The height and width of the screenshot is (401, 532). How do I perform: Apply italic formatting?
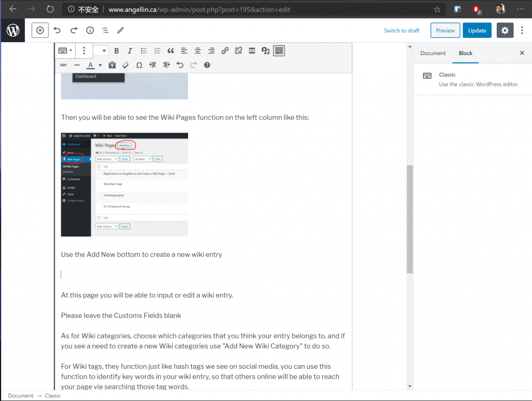(x=129, y=50)
